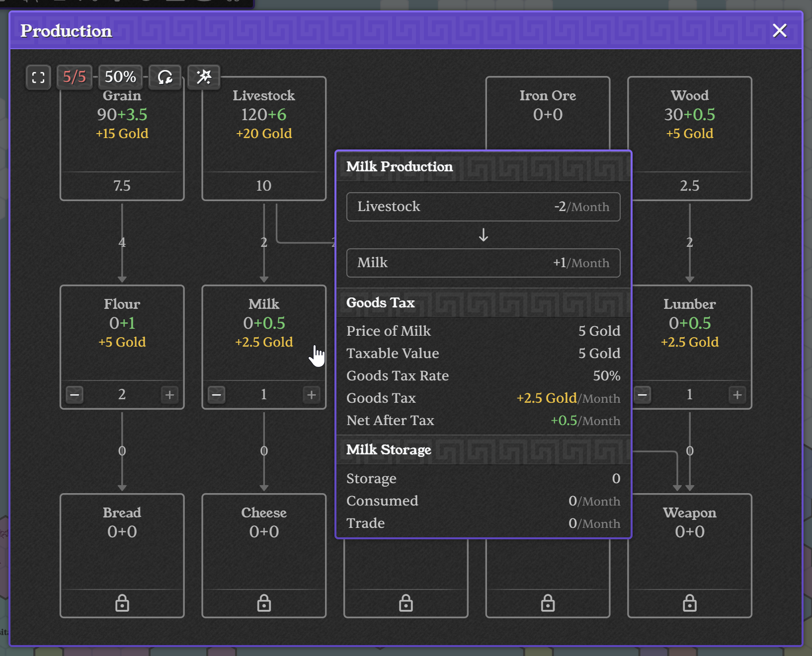Click the lock in the third bottom card
This screenshot has width=812, height=656.
(406, 603)
